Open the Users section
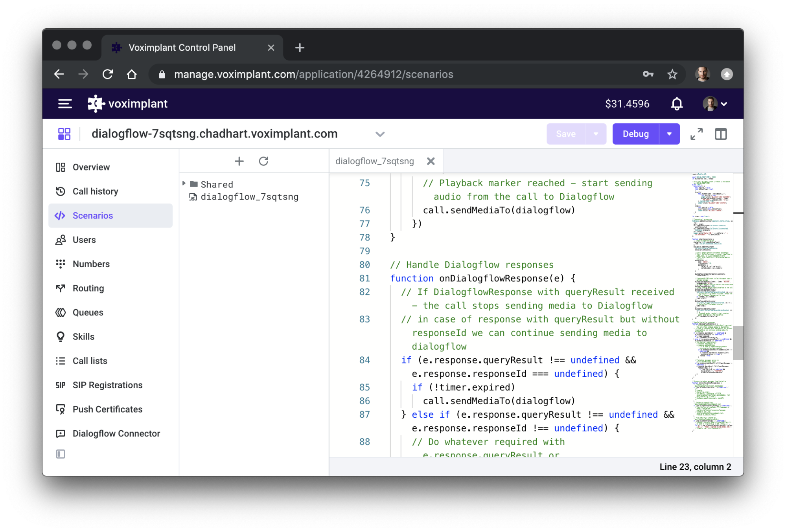This screenshot has height=532, width=786. pos(110,240)
